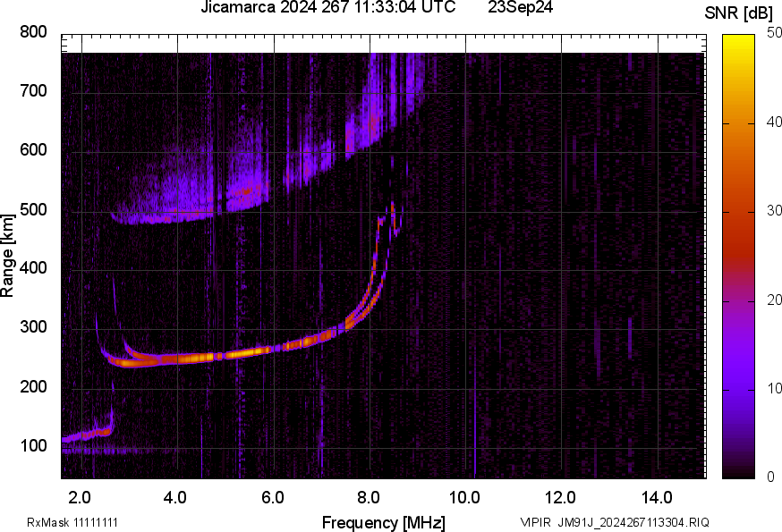782x532 pixels.
Task: Click the '8.0' frequency tick label
Action: click(x=368, y=498)
